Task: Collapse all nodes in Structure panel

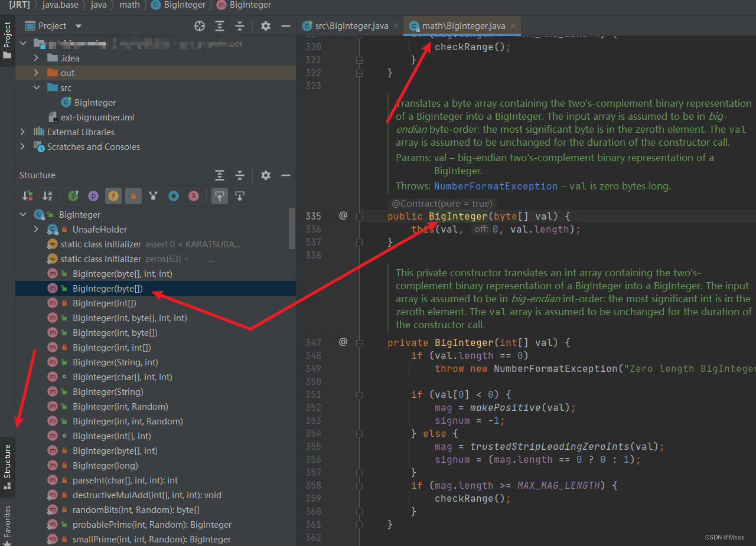Action: tap(240, 175)
